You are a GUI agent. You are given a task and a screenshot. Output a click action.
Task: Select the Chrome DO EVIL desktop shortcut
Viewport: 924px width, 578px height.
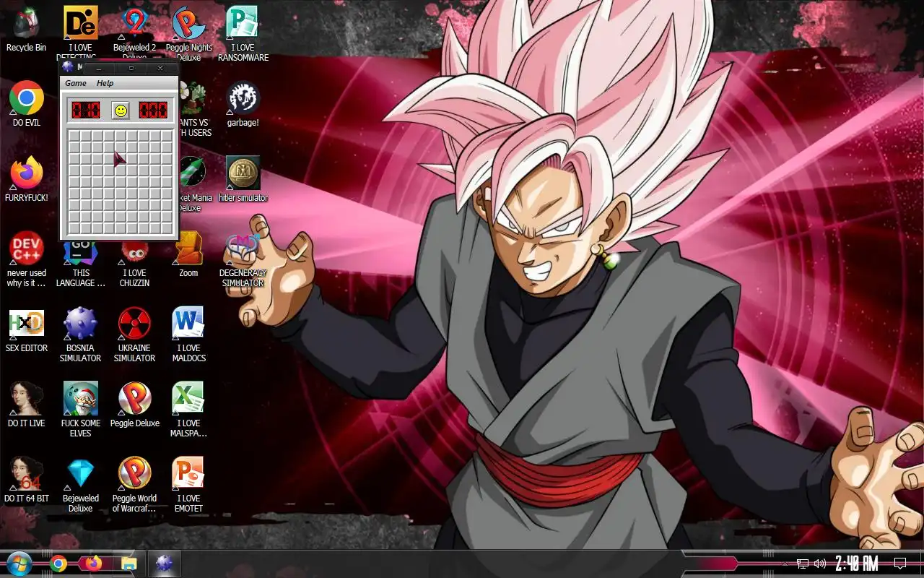click(x=26, y=104)
